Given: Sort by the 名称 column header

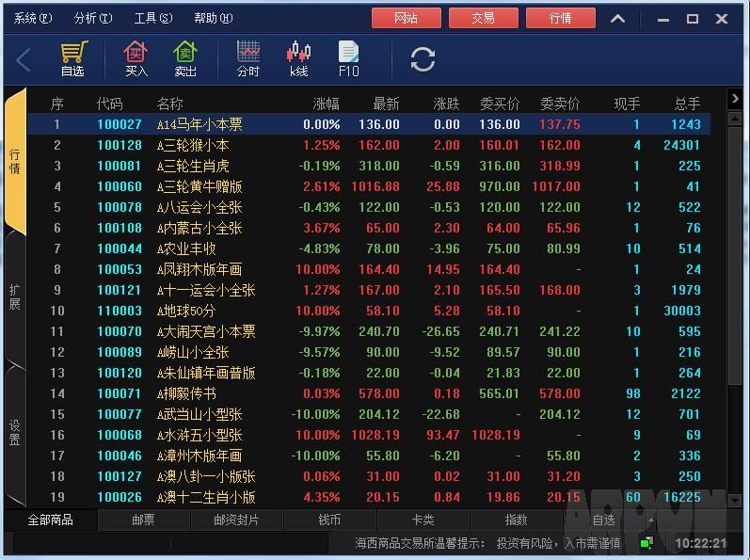Looking at the screenshot, I should point(169,104).
